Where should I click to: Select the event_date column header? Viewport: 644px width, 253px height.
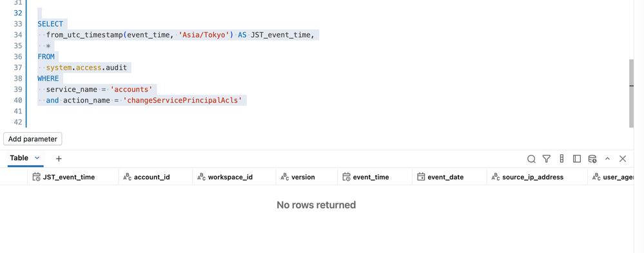[x=450, y=177]
